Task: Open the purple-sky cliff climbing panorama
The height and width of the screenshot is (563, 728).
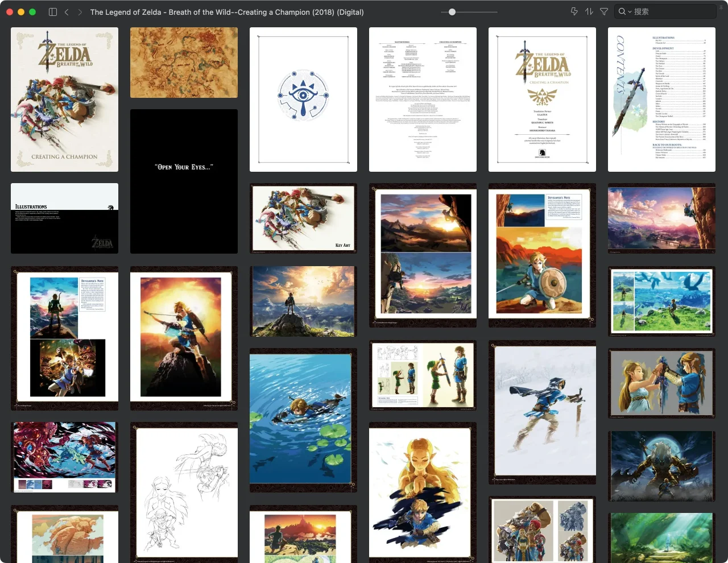Action: pyautogui.click(x=662, y=218)
